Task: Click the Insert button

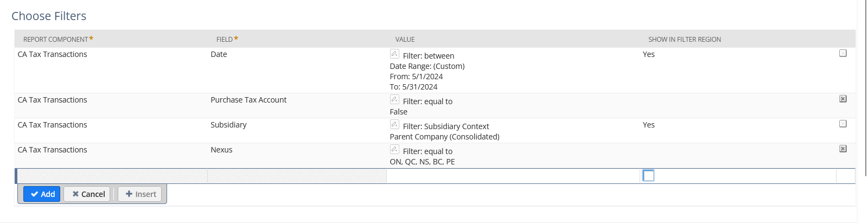Action: 140,194
